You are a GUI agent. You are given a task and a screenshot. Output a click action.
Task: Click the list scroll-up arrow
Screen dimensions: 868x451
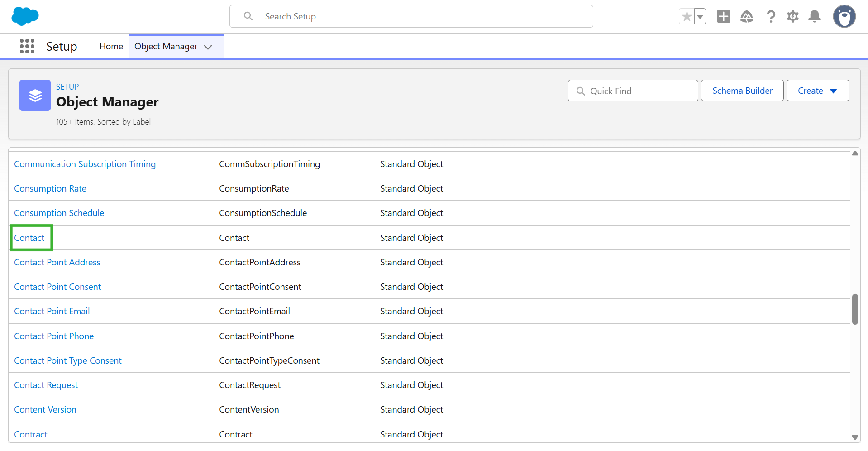(855, 153)
